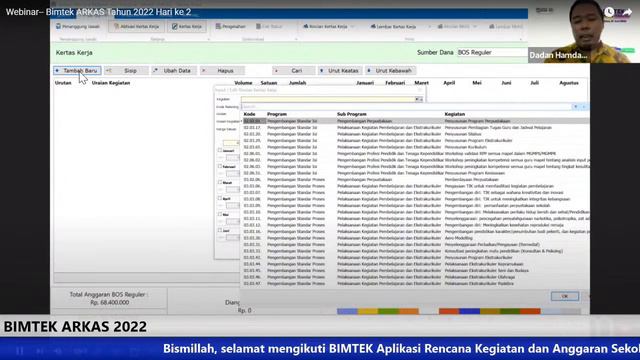
Task: Select the Kertas Kerja ribbon button
Action: 187,27
